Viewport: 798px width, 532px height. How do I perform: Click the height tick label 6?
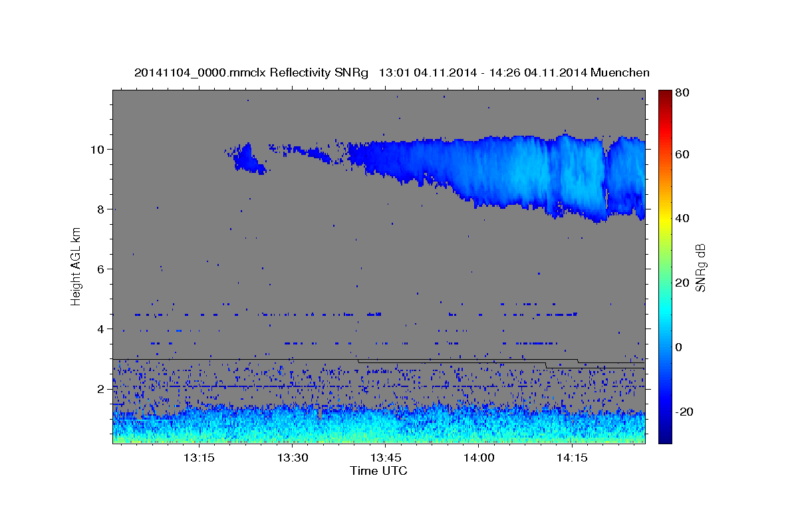(101, 269)
